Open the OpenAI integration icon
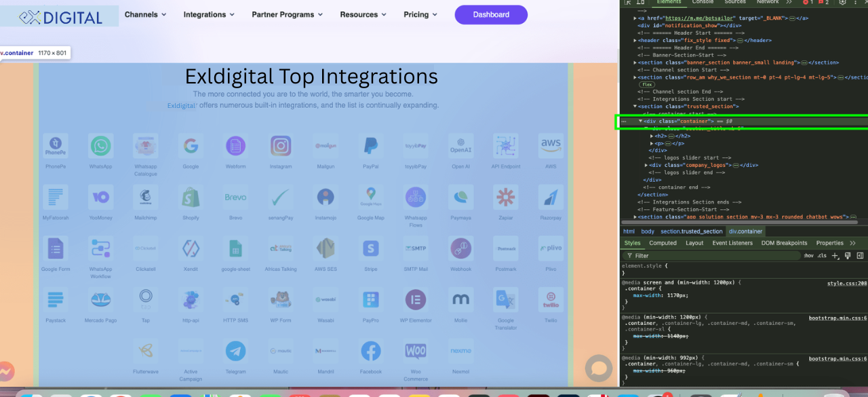868x397 pixels. tap(461, 145)
